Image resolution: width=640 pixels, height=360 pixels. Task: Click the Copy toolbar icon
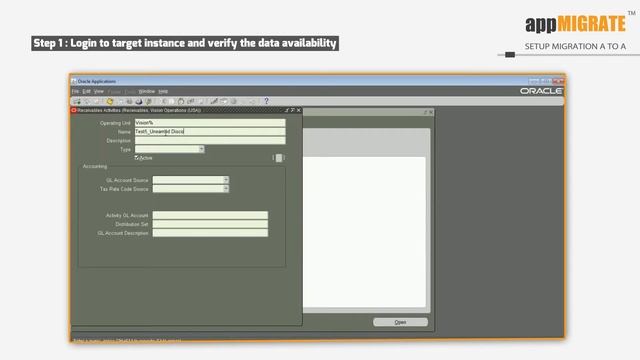172,101
